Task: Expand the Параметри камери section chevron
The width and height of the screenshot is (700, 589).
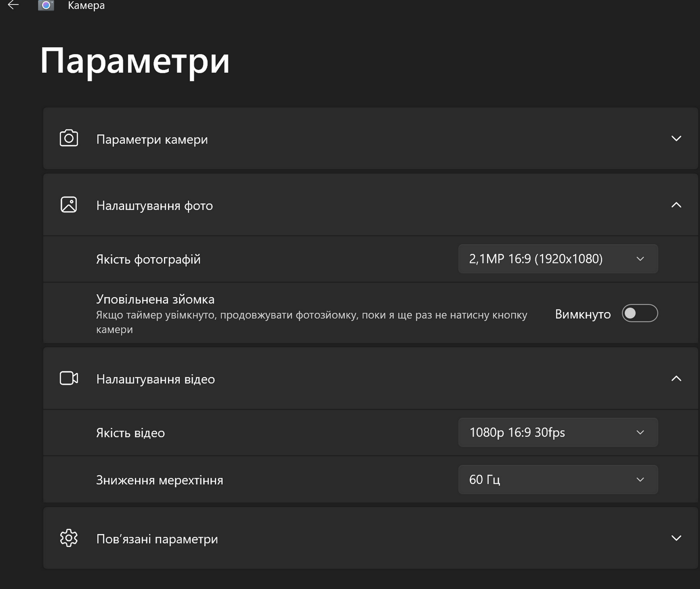Action: point(676,138)
